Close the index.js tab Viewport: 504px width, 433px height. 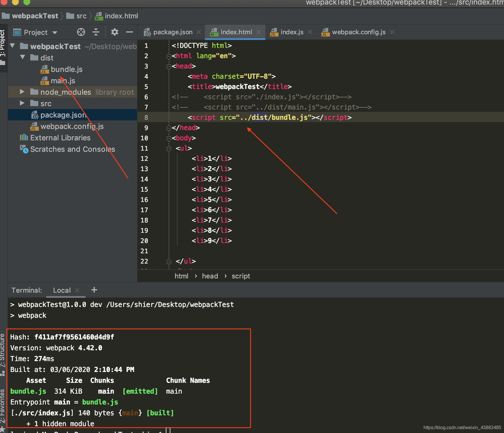[310, 32]
